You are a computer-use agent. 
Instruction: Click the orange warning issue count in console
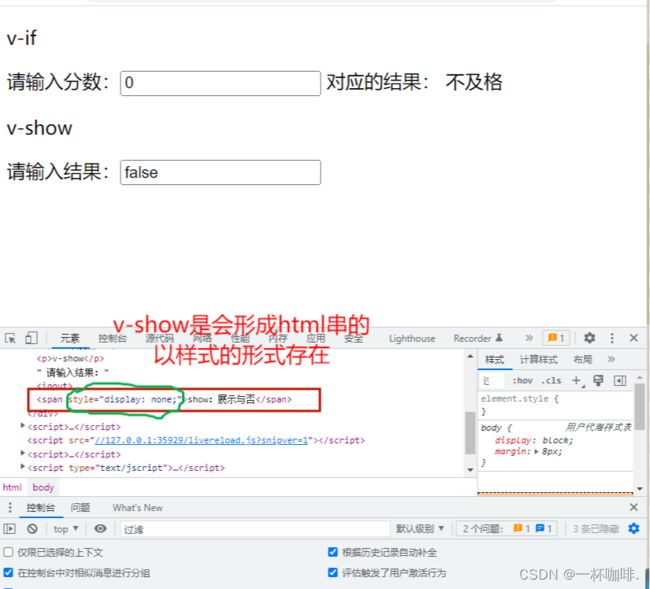tap(521, 528)
